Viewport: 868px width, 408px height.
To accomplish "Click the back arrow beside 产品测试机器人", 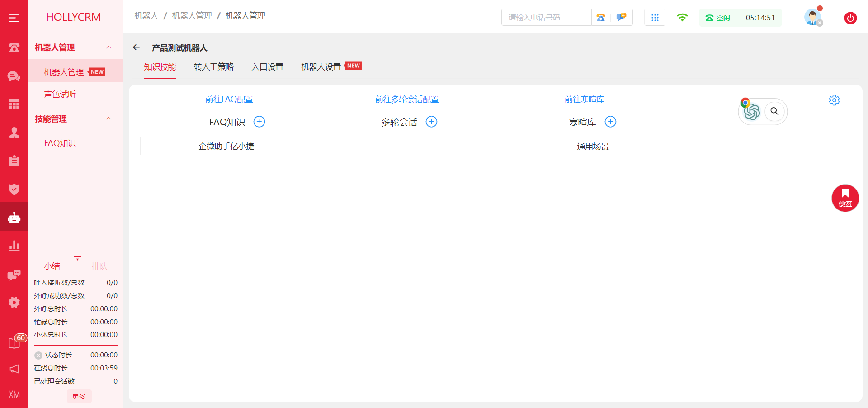I will (x=137, y=47).
